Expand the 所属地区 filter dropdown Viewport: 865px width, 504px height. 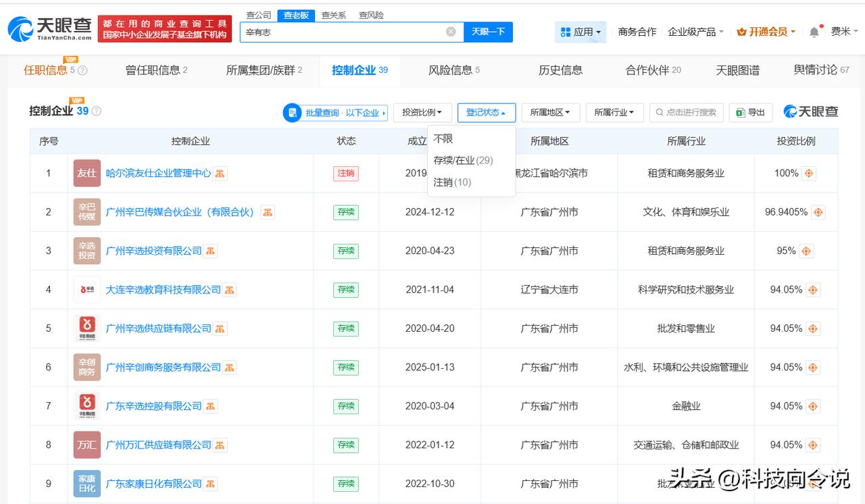551,113
